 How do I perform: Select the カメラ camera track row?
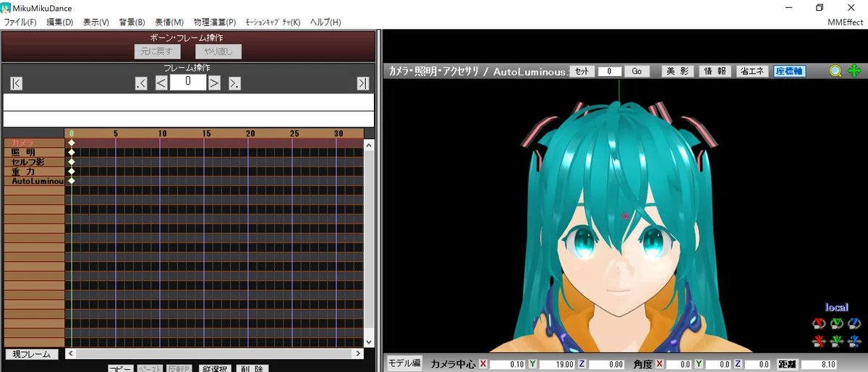click(34, 143)
